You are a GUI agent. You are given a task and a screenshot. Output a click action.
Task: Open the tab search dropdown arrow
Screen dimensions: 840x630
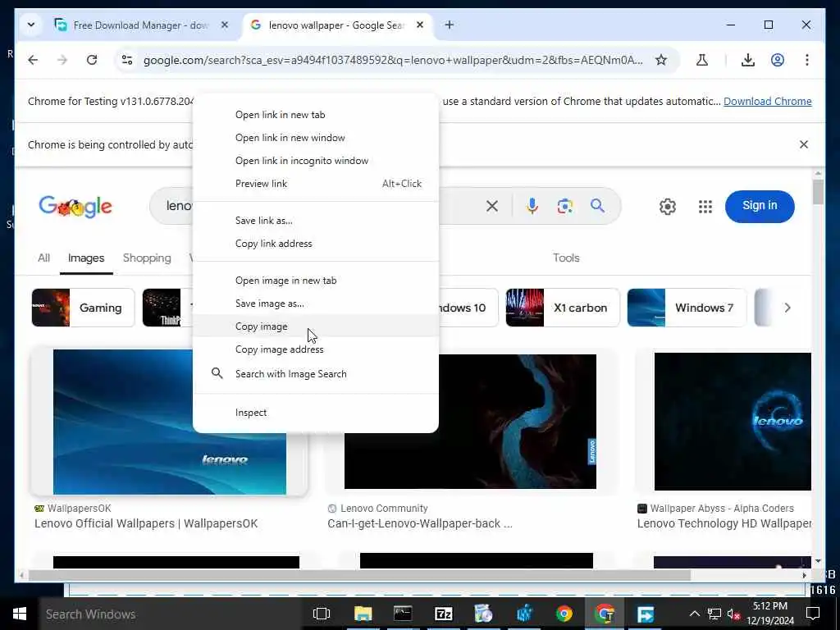31,25
